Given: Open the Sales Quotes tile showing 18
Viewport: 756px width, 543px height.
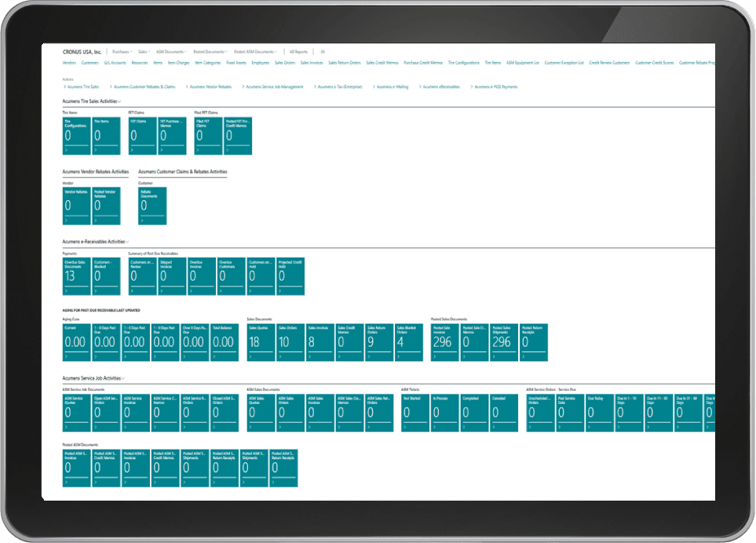Looking at the screenshot, I should [x=261, y=342].
